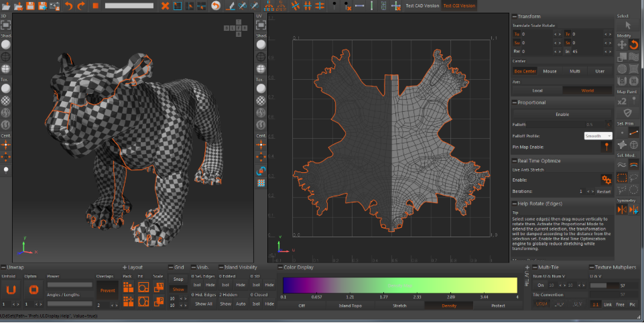Click the Unfold icon in Unwrap panel
644x323 pixels.
tap(11, 289)
